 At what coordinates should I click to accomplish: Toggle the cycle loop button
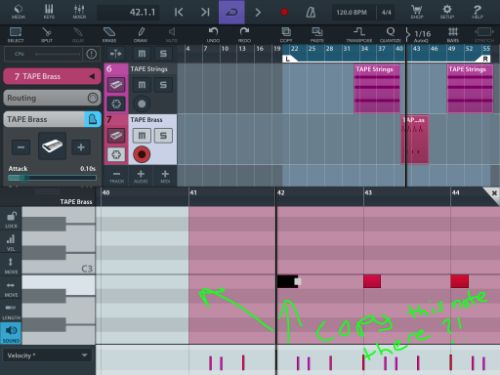(232, 12)
